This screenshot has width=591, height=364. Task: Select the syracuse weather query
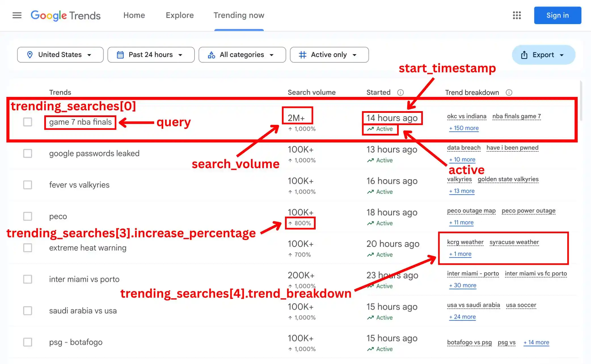point(514,242)
